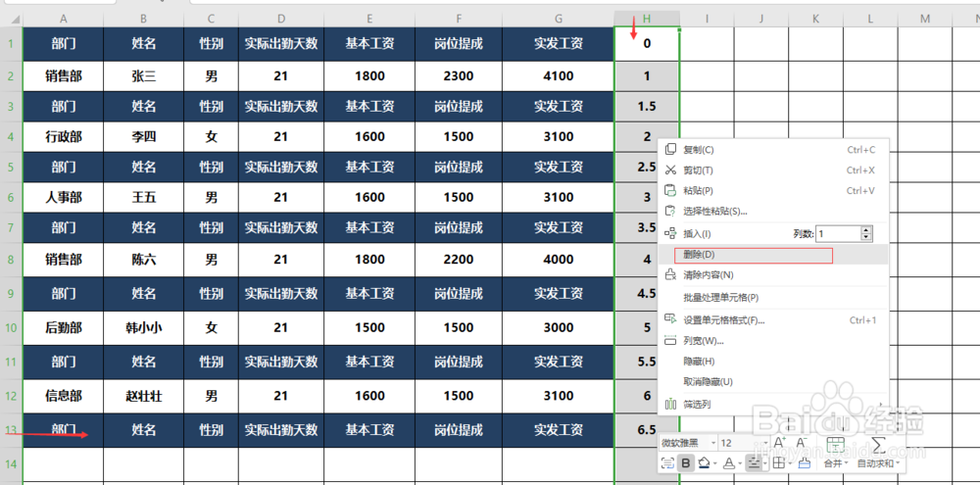Image resolution: width=980 pixels, height=485 pixels.
Task: Click the Sigma AutoSum icon
Action: pos(877,445)
